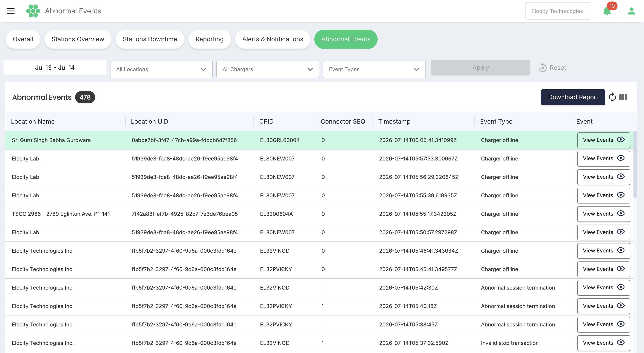Click the Location Name column header
644x353 pixels.
click(33, 121)
